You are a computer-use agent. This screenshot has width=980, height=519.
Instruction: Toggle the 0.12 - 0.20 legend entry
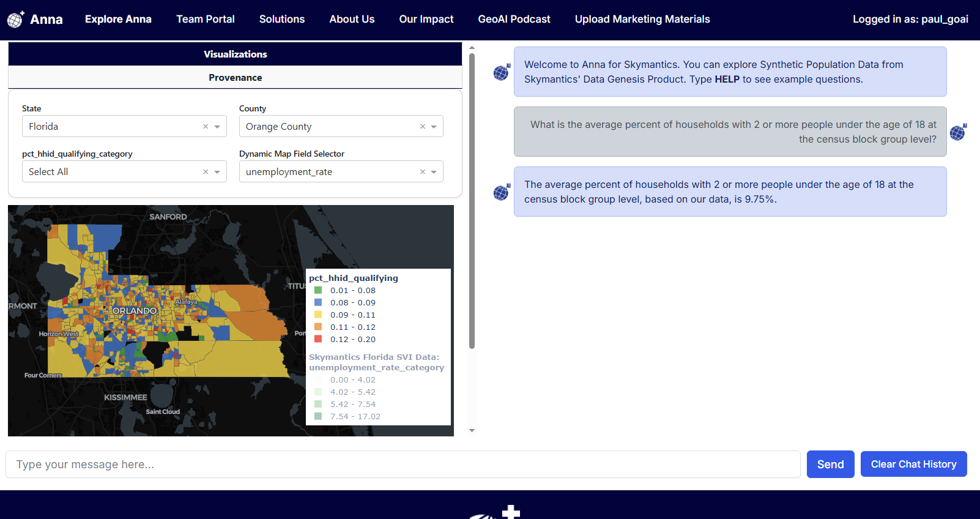coord(352,340)
